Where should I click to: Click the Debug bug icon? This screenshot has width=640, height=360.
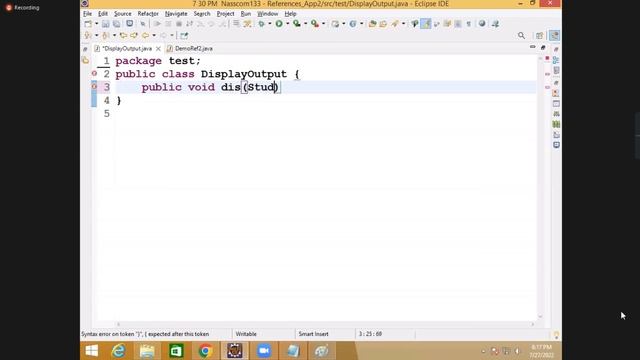[261, 24]
